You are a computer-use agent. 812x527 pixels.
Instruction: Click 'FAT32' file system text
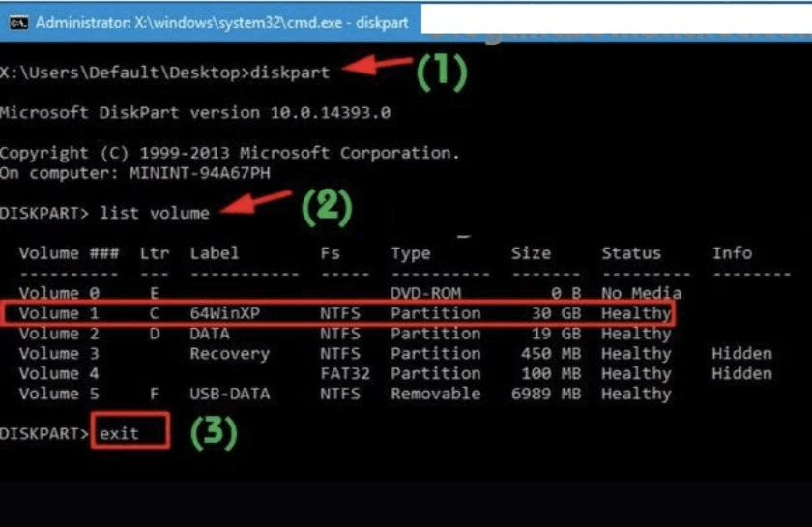pos(345,373)
